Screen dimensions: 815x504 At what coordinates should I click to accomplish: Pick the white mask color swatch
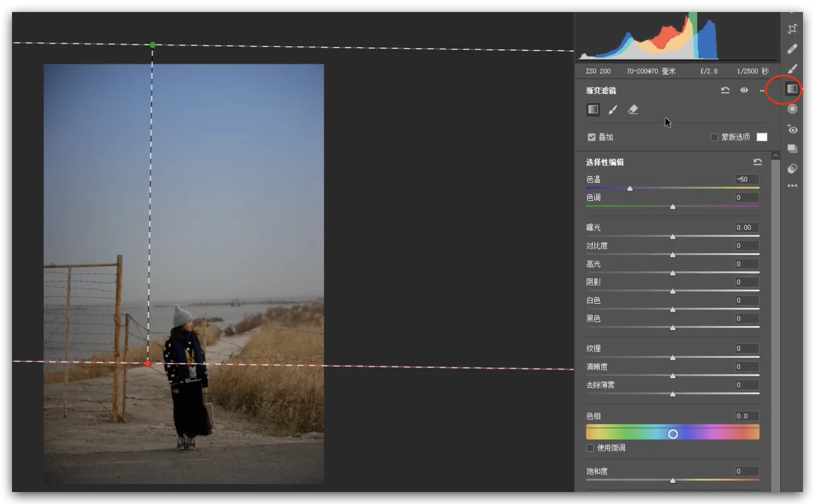(x=761, y=137)
